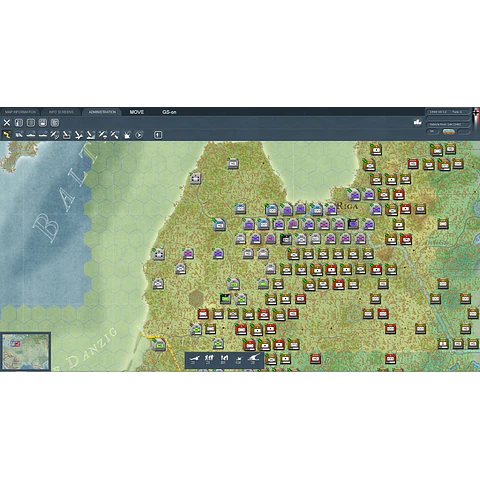The width and height of the screenshot is (480, 480).
Task: Select the second ship amphibious mode icon
Action: (43, 135)
